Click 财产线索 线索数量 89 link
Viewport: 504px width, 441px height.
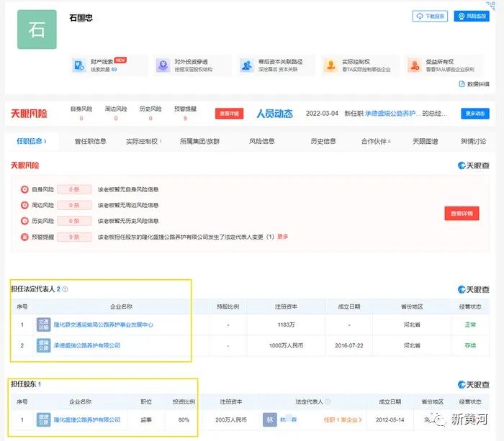104,69
